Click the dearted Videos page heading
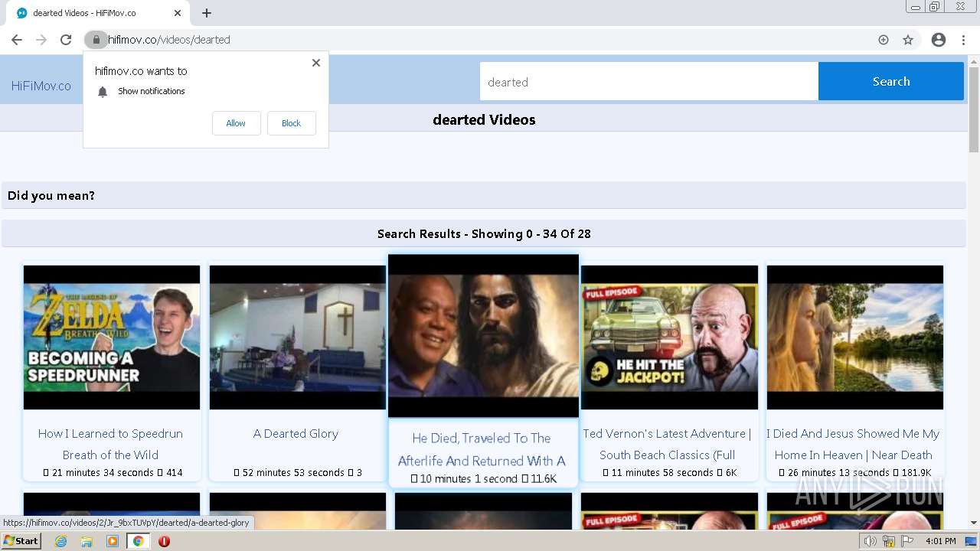Viewport: 980px width, 551px height. pyautogui.click(x=484, y=119)
